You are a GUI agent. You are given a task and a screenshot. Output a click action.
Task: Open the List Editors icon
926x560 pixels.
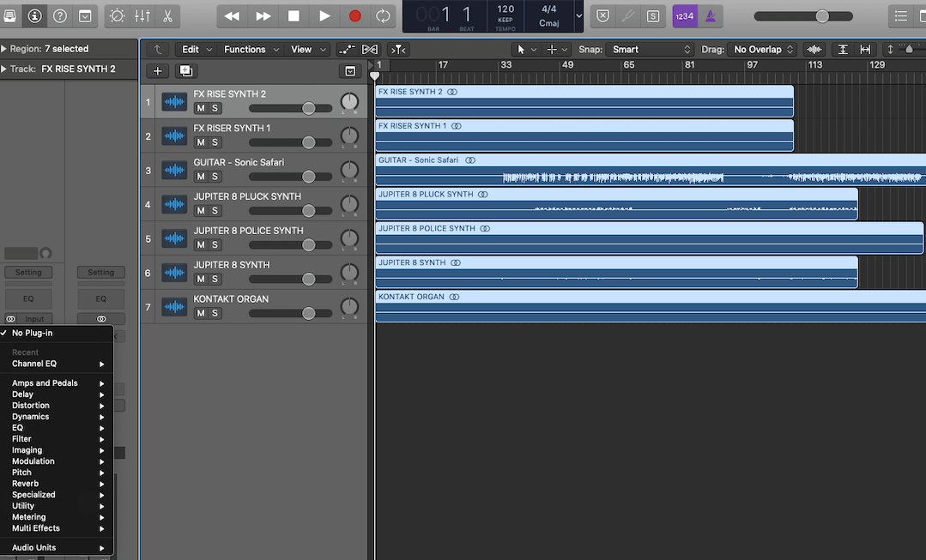900,16
